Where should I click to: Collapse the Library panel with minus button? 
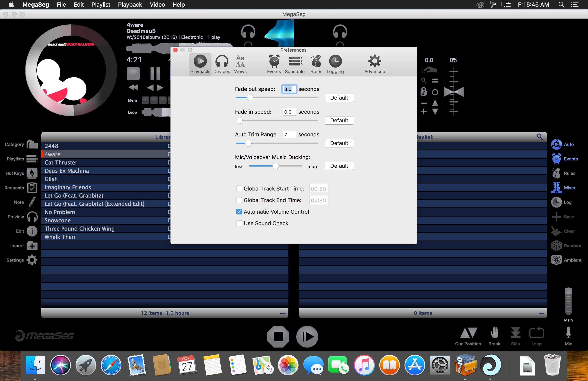click(283, 313)
